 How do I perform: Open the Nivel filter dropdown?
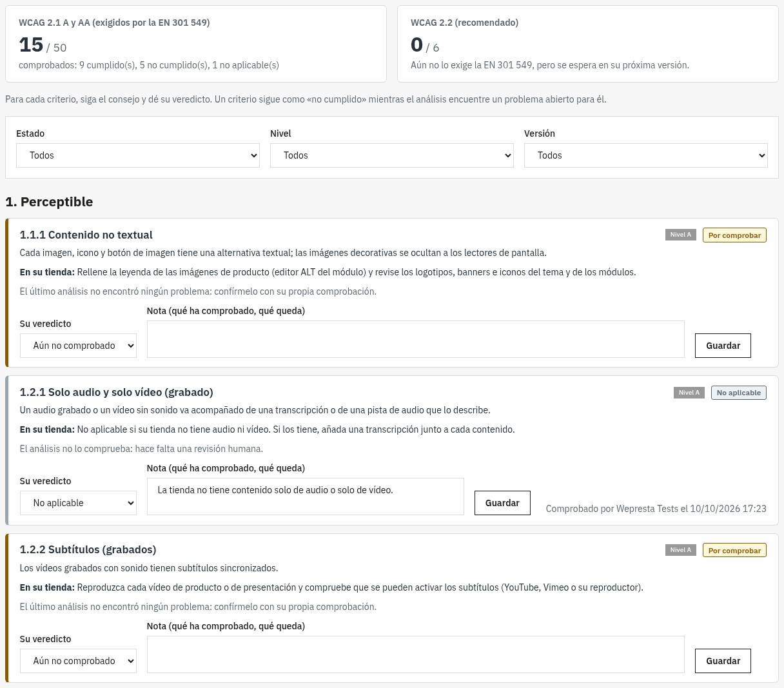pos(392,155)
